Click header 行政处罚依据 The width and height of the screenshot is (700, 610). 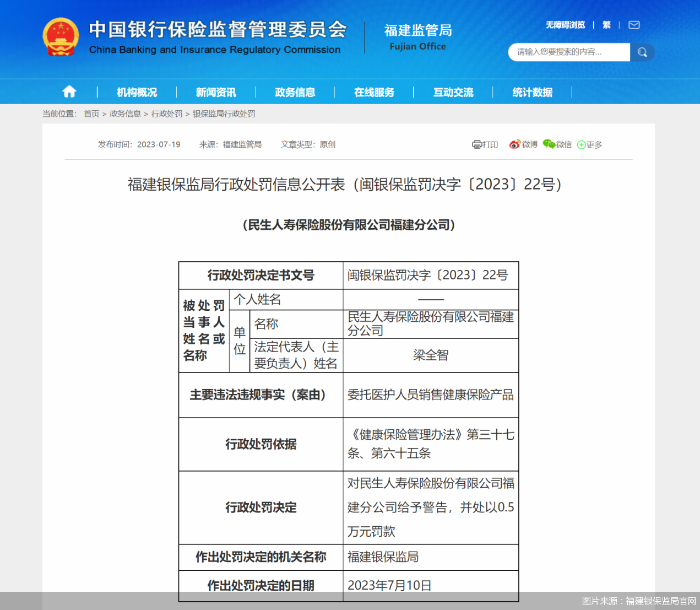tap(261, 444)
